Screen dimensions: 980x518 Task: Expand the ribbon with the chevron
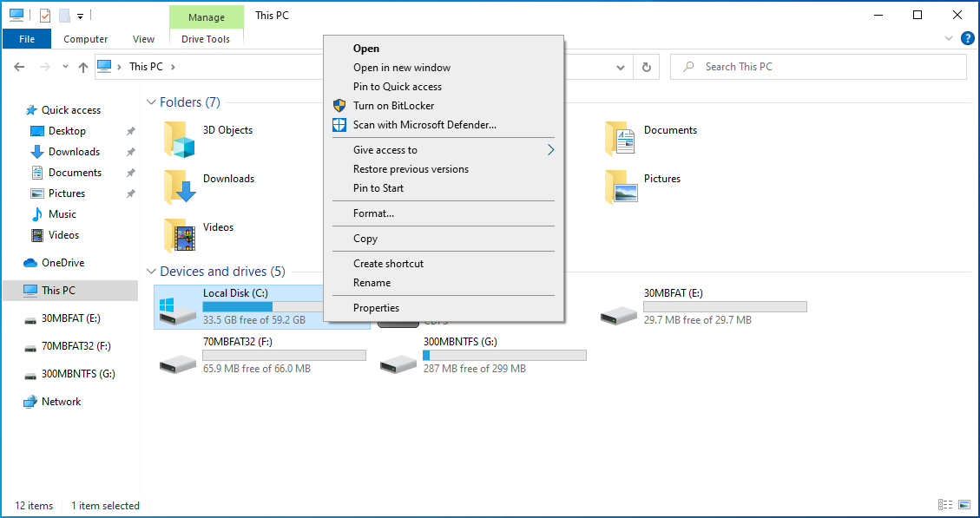(949, 38)
